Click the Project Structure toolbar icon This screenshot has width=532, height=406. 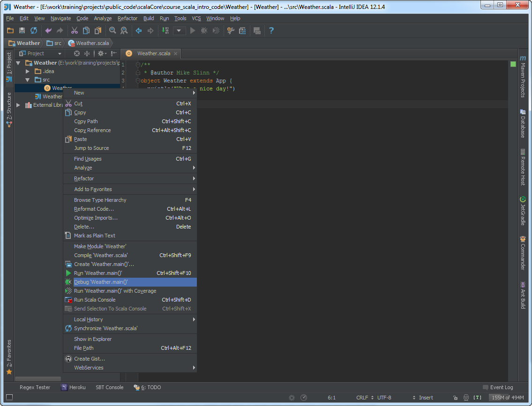(x=242, y=30)
